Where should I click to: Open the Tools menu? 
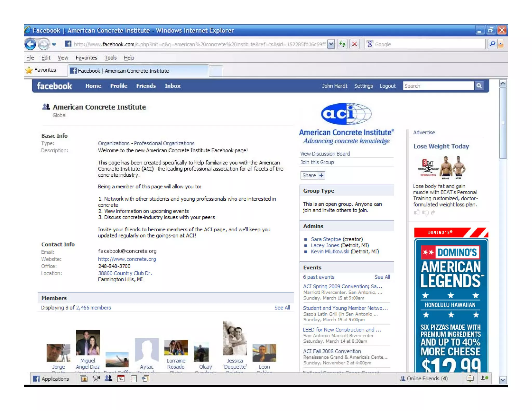click(x=110, y=58)
